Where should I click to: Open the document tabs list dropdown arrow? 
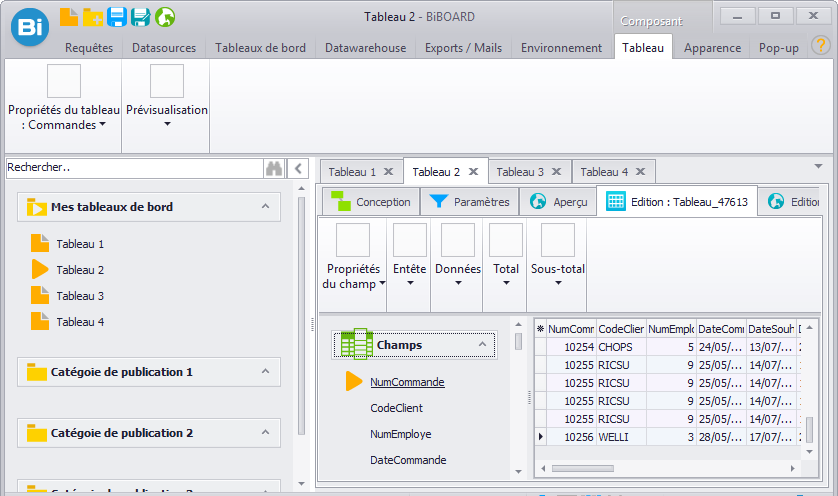pyautogui.click(x=818, y=167)
